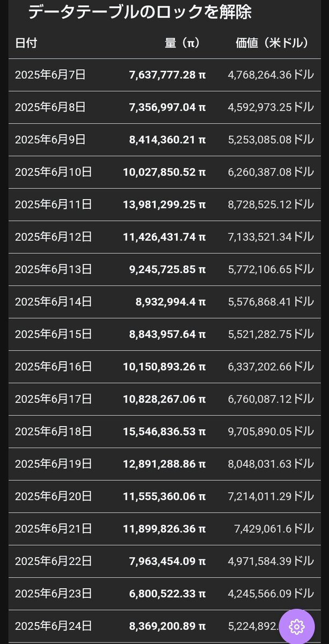Image resolution: width=329 pixels, height=644 pixels.
Task: Click the 13,981,299.25 π amount
Action: (x=164, y=204)
